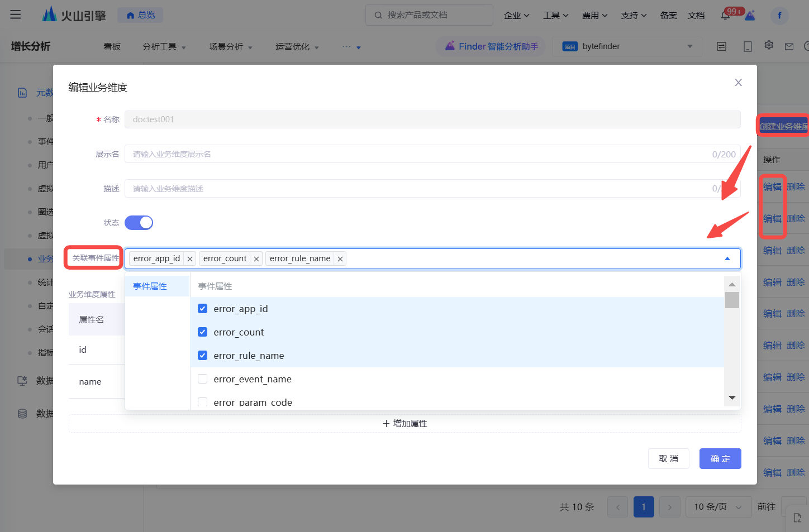
Task: Remove the error_rule_name tag
Action: (x=340, y=259)
